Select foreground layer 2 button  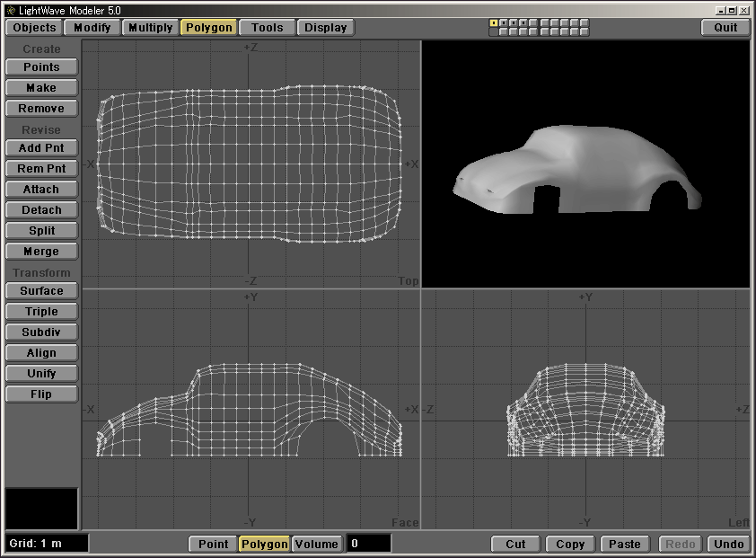click(x=504, y=22)
